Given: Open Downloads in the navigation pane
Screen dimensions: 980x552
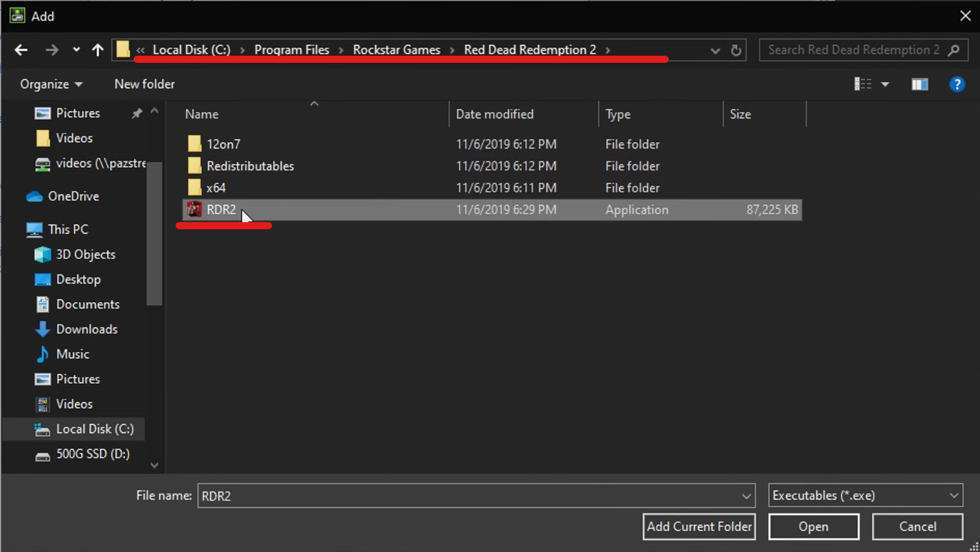Looking at the screenshot, I should pyautogui.click(x=86, y=329).
